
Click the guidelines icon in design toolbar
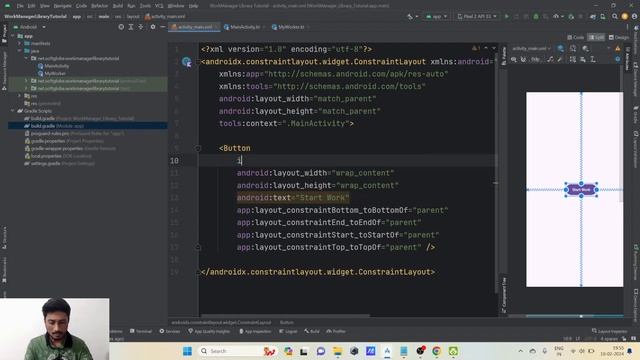593,60
